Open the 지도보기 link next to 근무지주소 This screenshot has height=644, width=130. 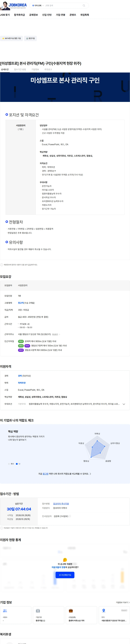(x=55, y=334)
